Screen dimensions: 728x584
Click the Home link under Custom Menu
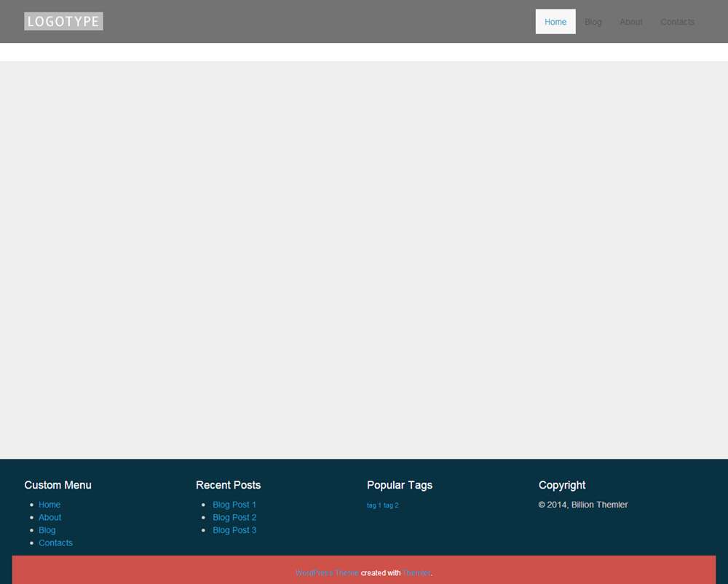50,505
